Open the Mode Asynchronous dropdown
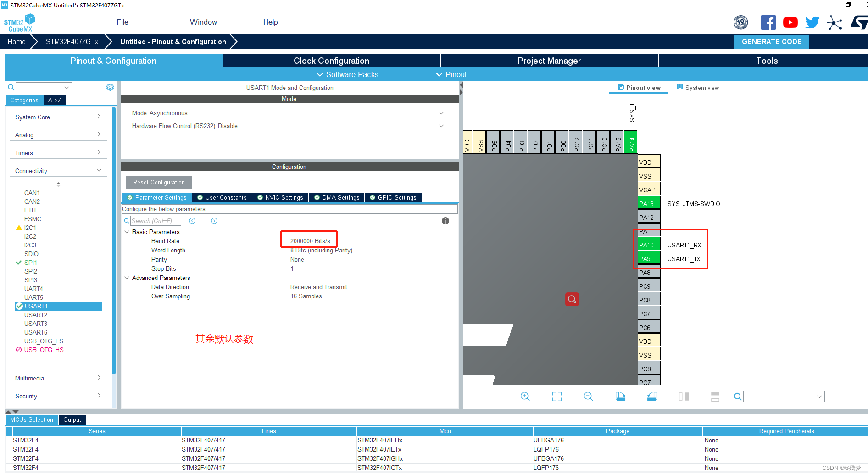868x475 pixels. point(297,113)
